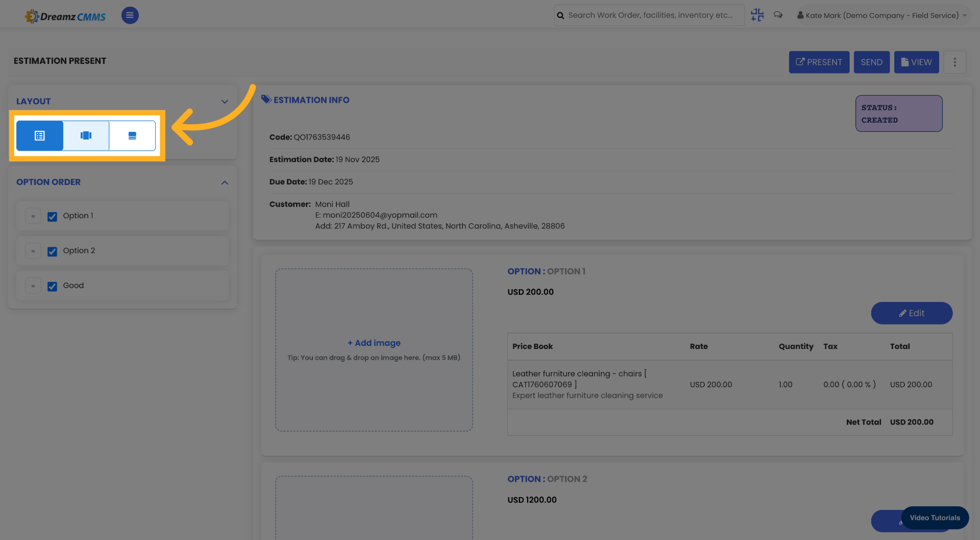Uncheck the Option 1 checkbox

coord(52,217)
